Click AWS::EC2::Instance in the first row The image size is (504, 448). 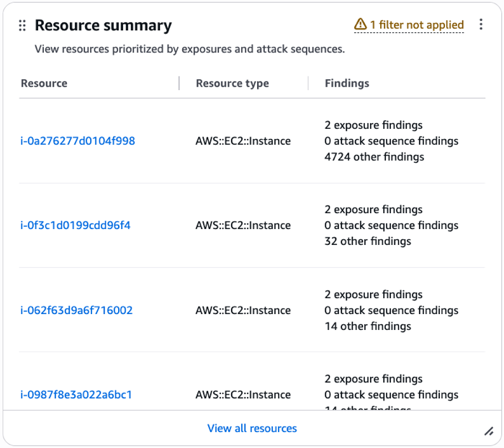tap(243, 141)
